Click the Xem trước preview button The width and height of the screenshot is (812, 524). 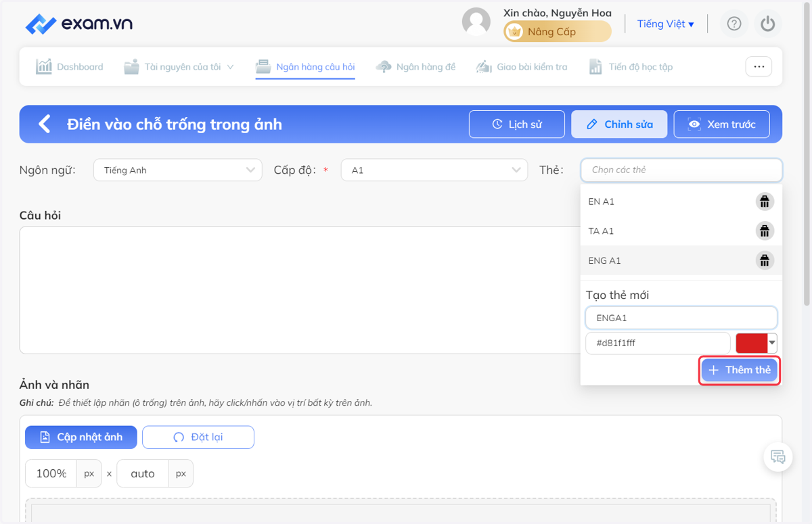coord(721,124)
